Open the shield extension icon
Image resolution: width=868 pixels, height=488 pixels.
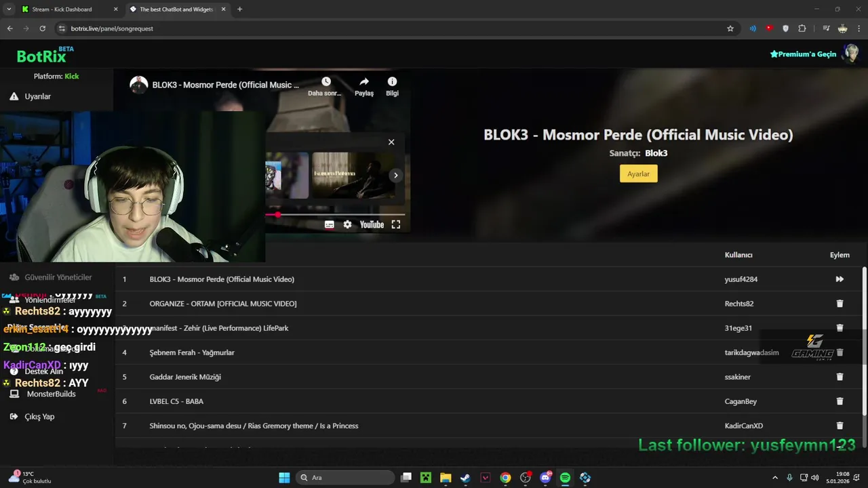[785, 28]
